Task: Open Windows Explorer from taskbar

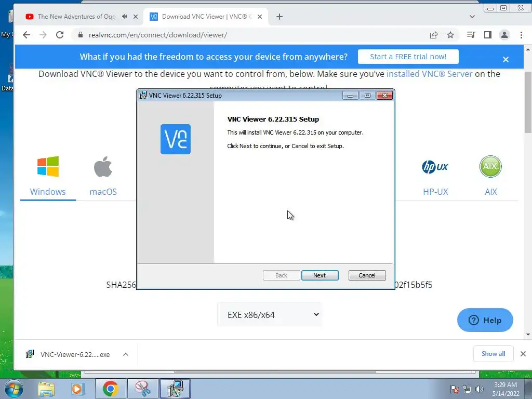Action: (46, 389)
